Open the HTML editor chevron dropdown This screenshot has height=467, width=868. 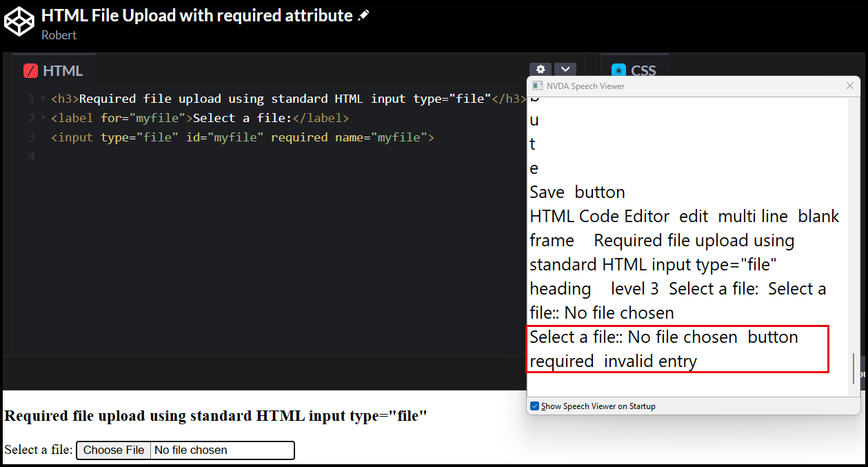565,69
